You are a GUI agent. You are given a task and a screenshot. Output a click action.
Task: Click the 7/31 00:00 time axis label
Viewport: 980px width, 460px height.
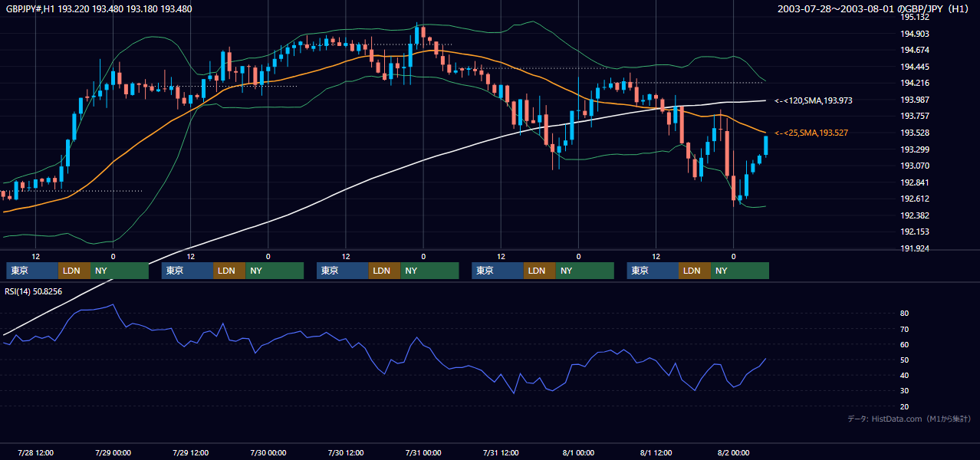point(423,452)
